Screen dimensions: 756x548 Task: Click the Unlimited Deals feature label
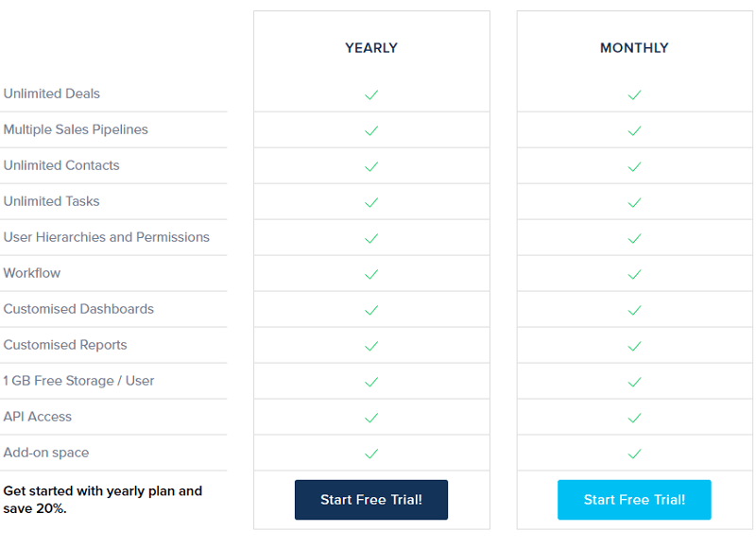52,94
